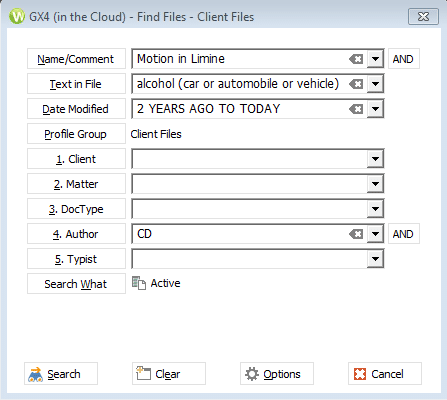
Task: Expand the Date Modified dropdown list
Action: click(375, 109)
